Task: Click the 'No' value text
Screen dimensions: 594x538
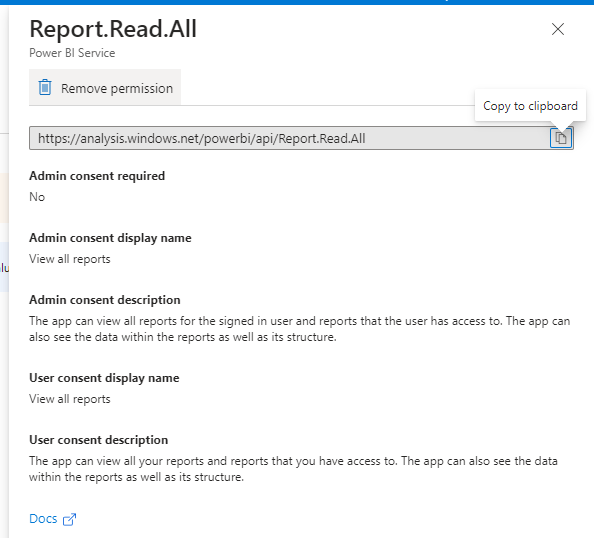Action: pyautogui.click(x=37, y=197)
